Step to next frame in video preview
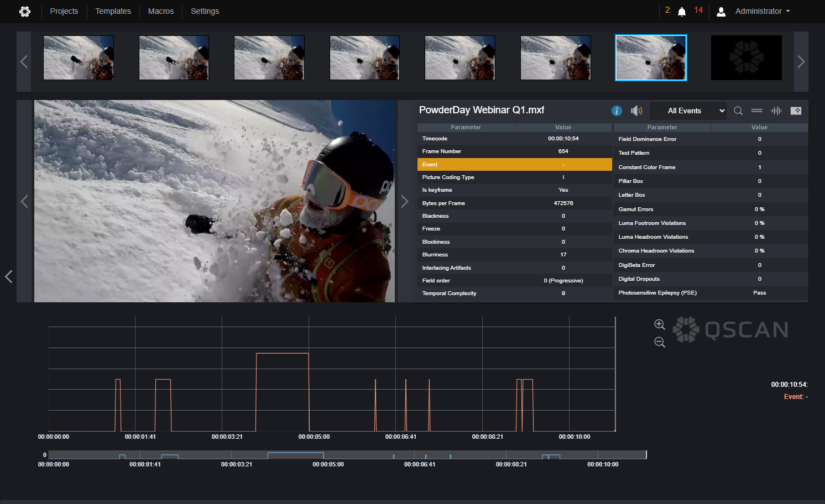825x504 pixels. click(x=405, y=201)
